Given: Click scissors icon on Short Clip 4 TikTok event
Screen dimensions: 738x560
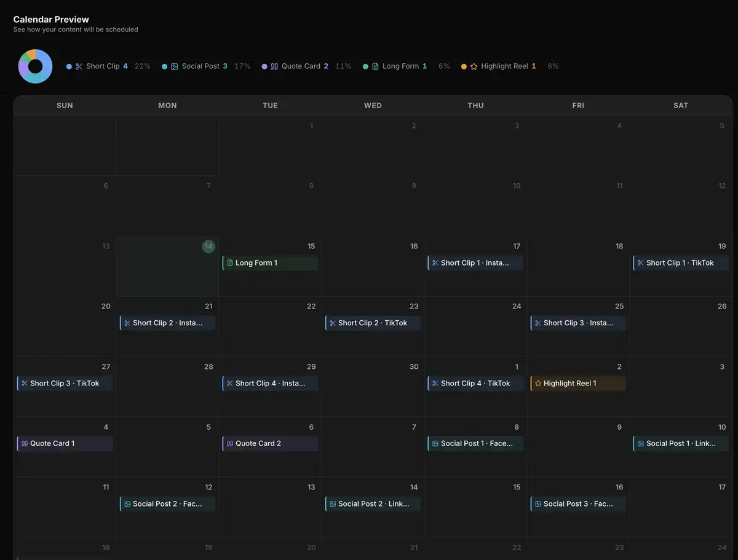Looking at the screenshot, I should click(x=435, y=384).
